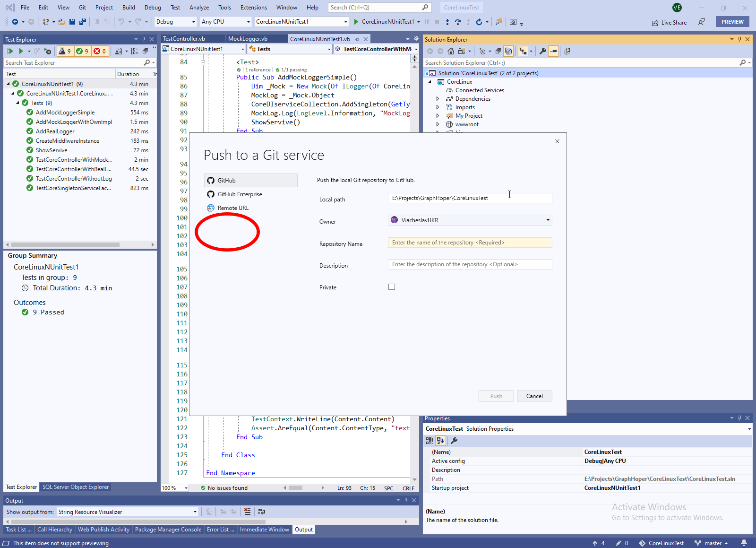Image resolution: width=756 pixels, height=548 pixels.
Task: Open notifications bell in status bar
Action: (x=744, y=543)
